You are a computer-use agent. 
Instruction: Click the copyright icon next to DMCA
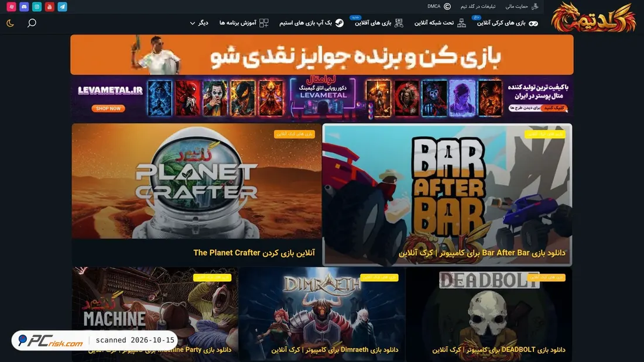click(447, 6)
